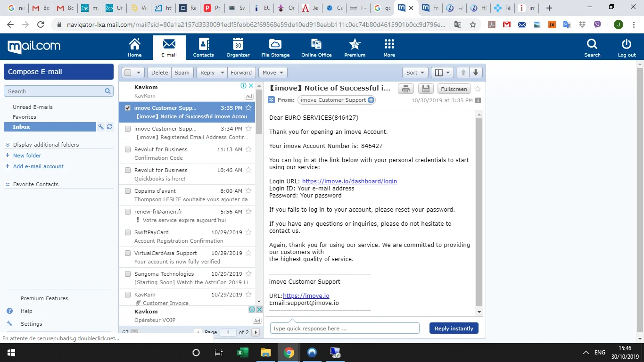This screenshot has width=644, height=362.
Task: Open Excel in Windows taskbar
Action: point(243,353)
